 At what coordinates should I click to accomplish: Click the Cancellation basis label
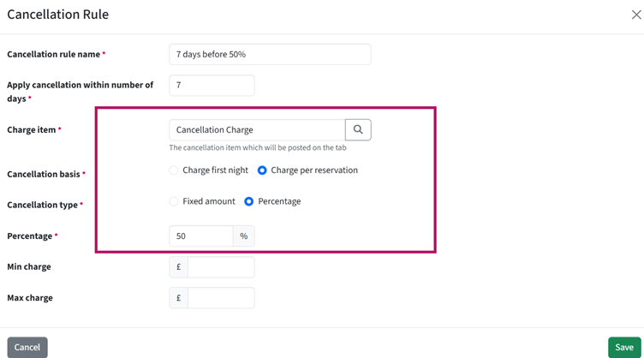coord(44,174)
